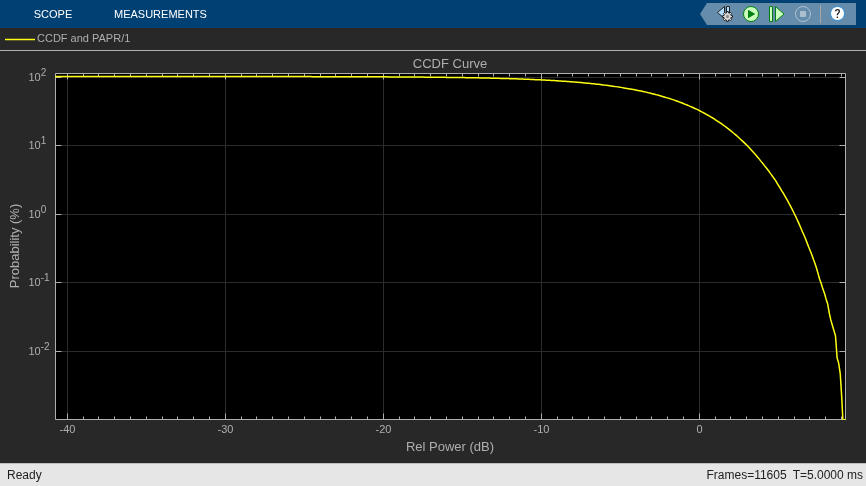This screenshot has width=866, height=486.
Task: Collapse the quick access toolbar left edge
Action: point(705,14)
